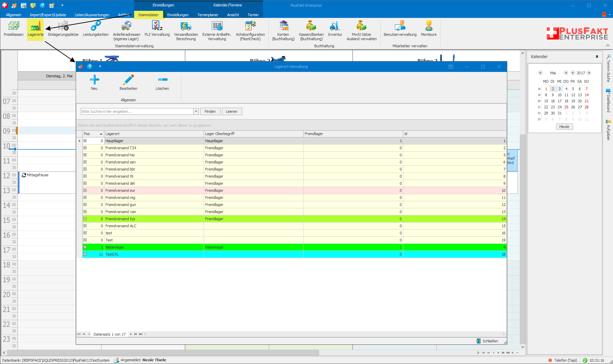Viewport: 613px width, 364px height.
Task: Switch to Terminplaner ribbon tab
Action: click(208, 15)
